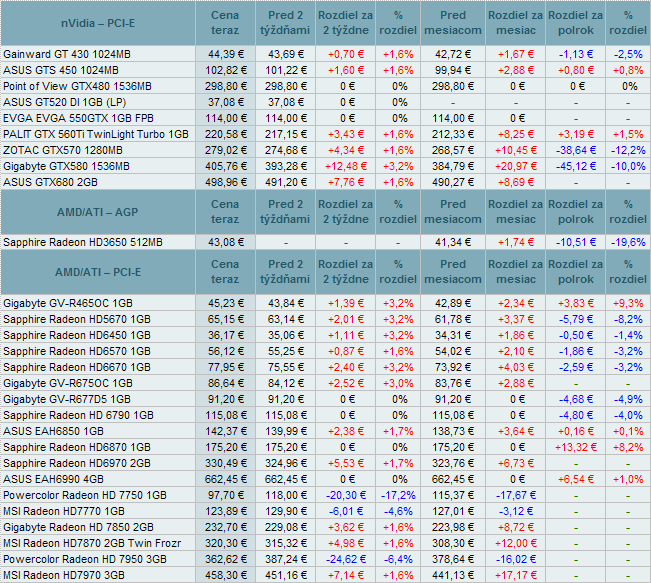Click Sapphire Radeon HD6670 1GB
The width and height of the screenshot is (651, 583).
(77, 367)
